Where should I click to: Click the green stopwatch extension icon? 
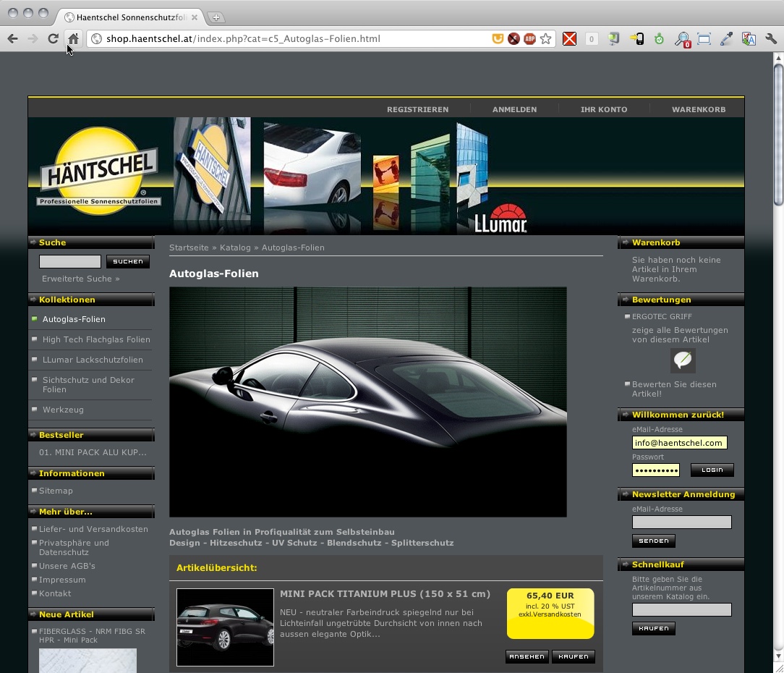(x=659, y=38)
